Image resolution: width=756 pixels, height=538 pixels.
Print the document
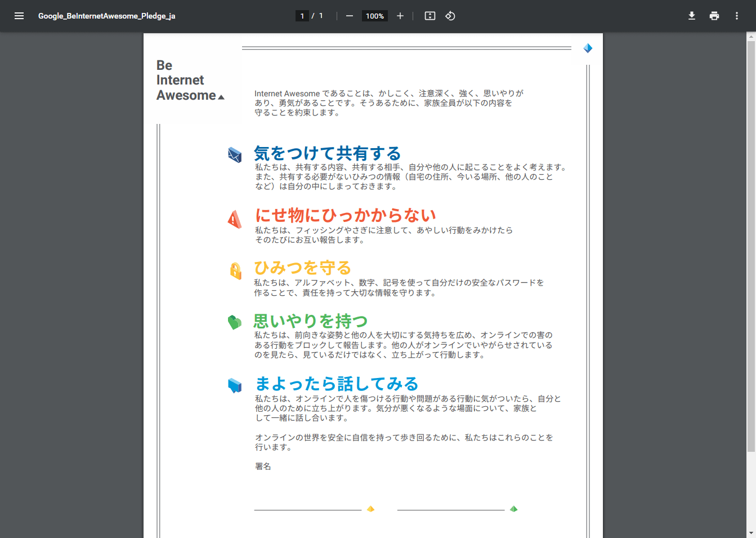[714, 16]
